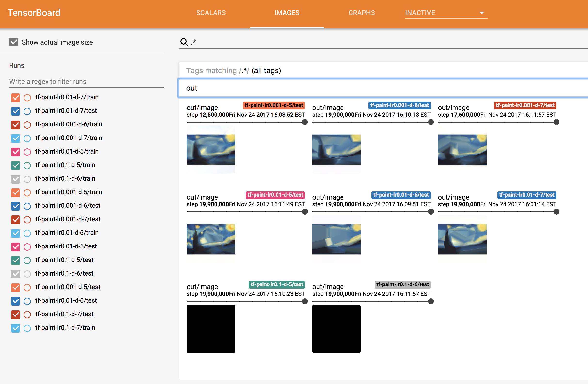The width and height of the screenshot is (588, 384).
Task: Uncheck run tf-paint-lr0.1-d-7/test
Action: 16,315
